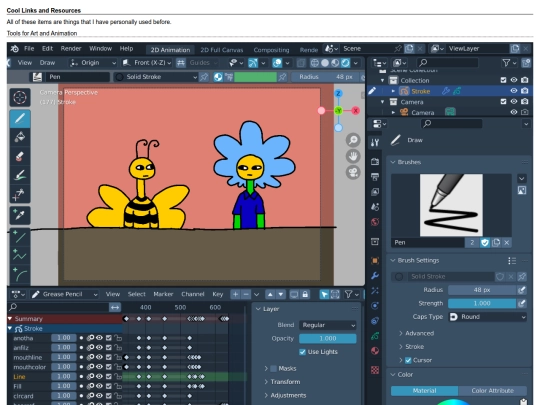This screenshot has width=540, height=405.
Task: Select the Arc tool
Action: [20, 274]
